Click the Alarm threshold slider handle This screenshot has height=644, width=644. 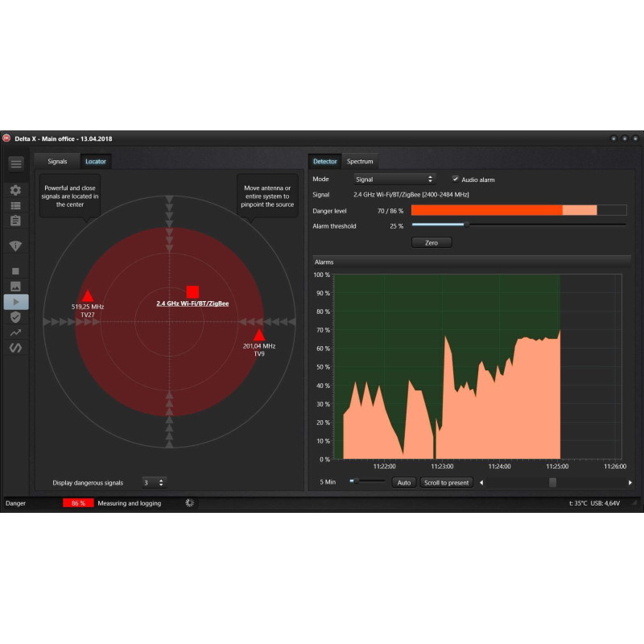(466, 225)
